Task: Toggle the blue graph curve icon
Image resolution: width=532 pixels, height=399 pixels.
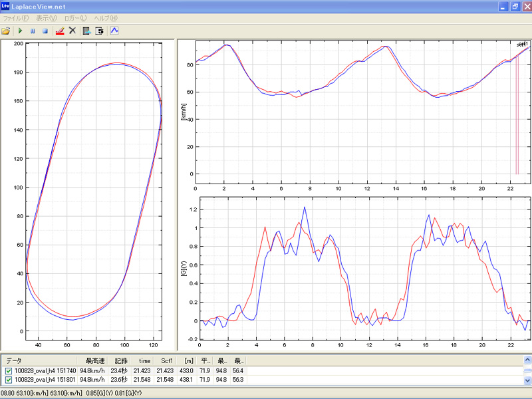Action: coord(114,31)
